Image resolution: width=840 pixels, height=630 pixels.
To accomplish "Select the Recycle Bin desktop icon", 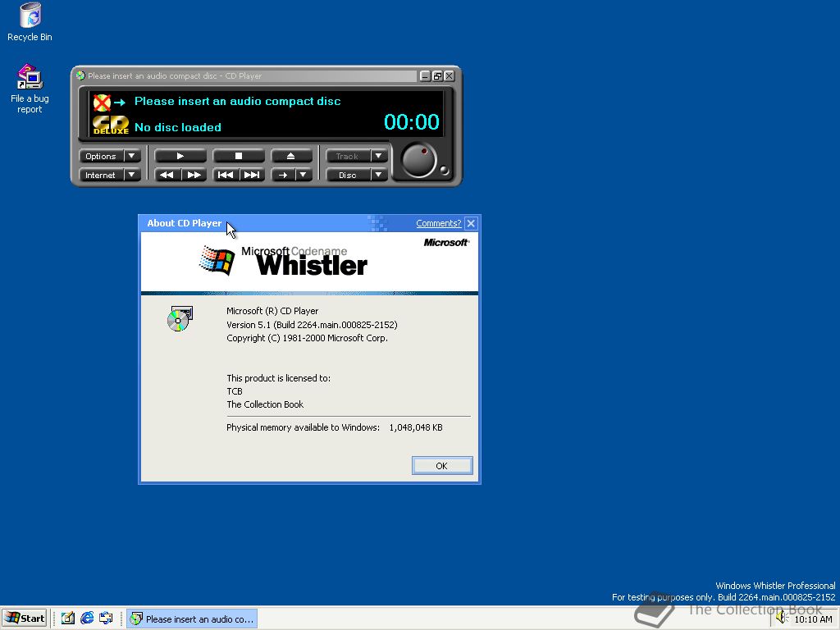I will pos(30,22).
